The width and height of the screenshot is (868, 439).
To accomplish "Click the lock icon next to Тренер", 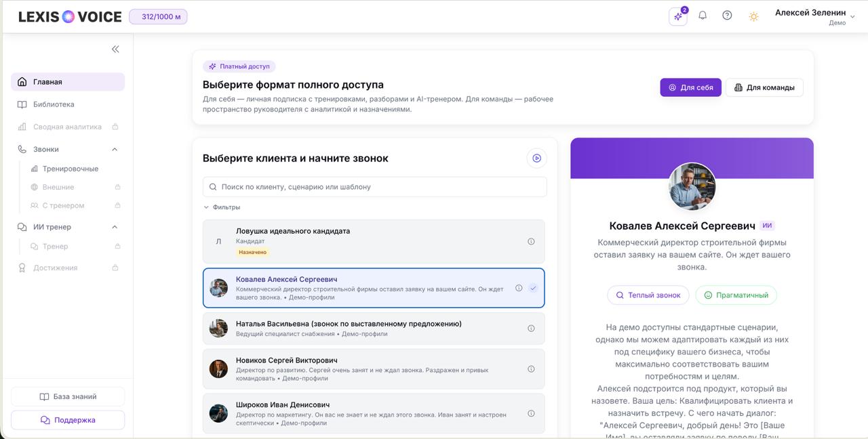I will tap(117, 247).
